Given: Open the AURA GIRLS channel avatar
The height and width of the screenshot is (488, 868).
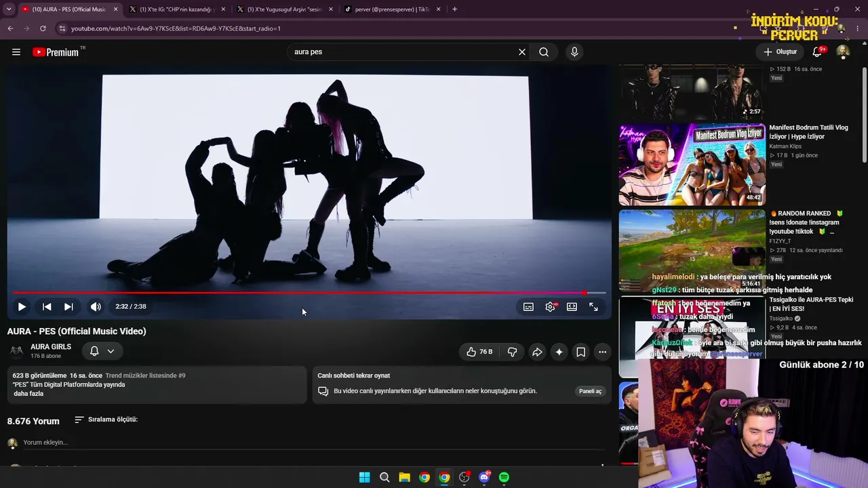Looking at the screenshot, I should pos(16,351).
